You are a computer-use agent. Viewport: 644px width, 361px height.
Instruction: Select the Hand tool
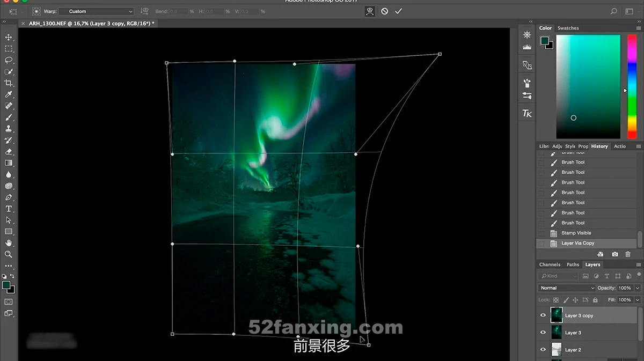(9, 243)
